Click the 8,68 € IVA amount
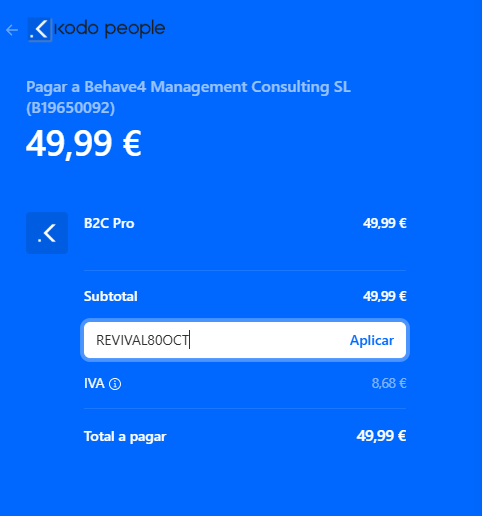The image size is (482, 516). [x=389, y=383]
